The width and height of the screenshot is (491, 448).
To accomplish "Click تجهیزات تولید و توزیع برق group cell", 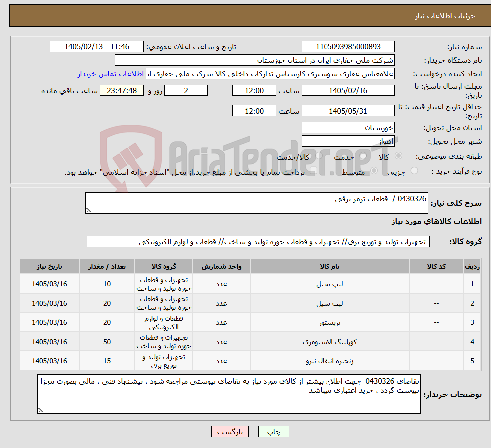I will point(164,361).
